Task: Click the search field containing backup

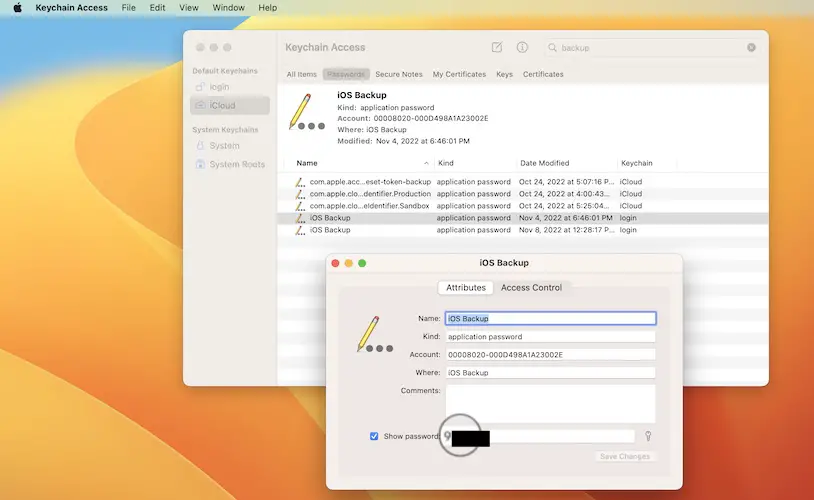Action: [650, 47]
